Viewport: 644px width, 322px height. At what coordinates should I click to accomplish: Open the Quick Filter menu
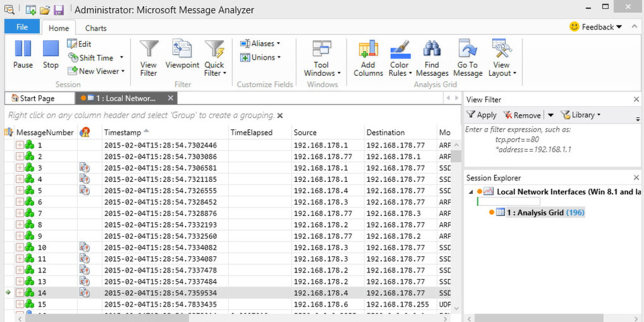click(215, 58)
